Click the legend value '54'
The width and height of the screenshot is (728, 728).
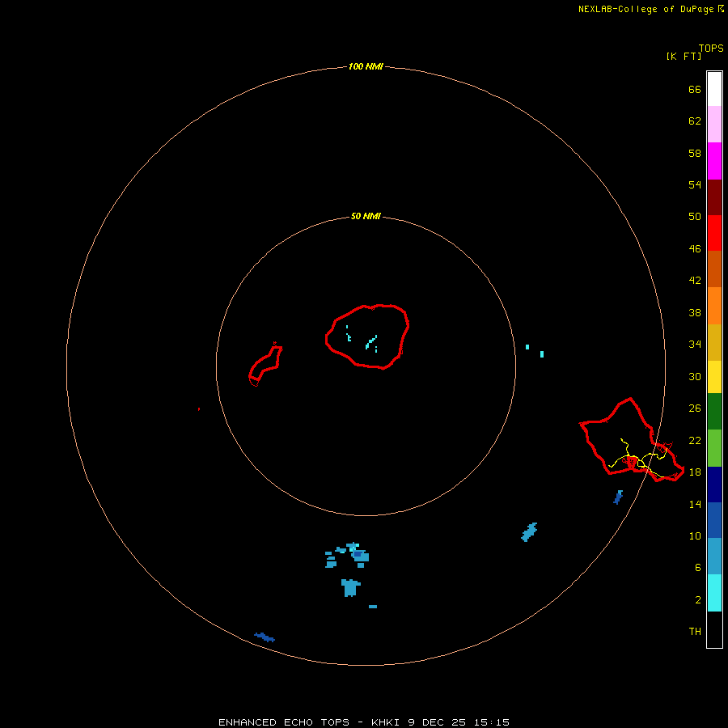click(x=695, y=184)
